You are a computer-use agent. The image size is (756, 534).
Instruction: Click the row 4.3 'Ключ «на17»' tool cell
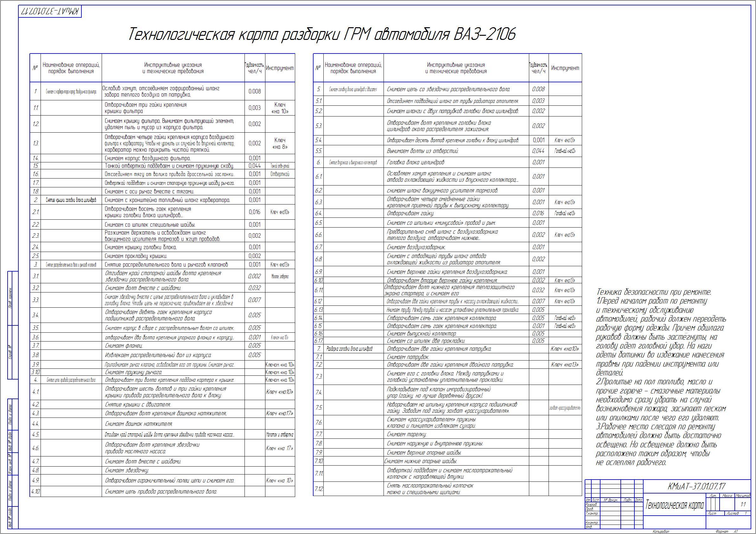point(280,413)
